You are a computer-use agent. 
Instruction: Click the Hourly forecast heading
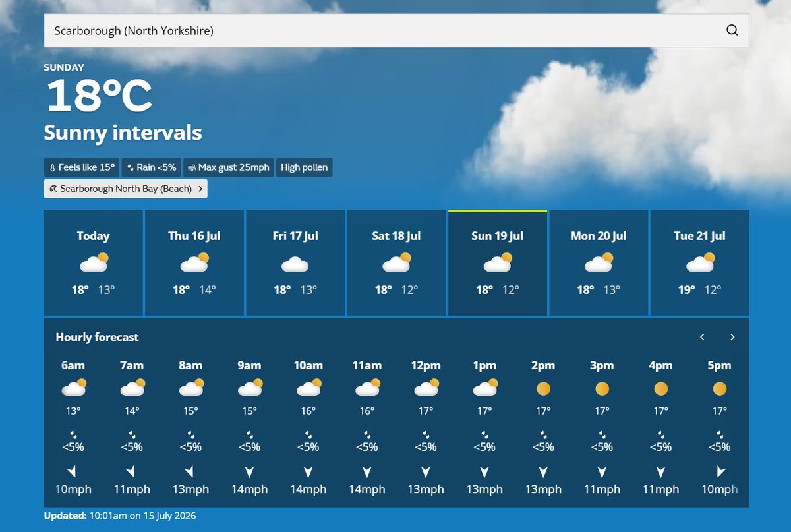[x=97, y=337]
